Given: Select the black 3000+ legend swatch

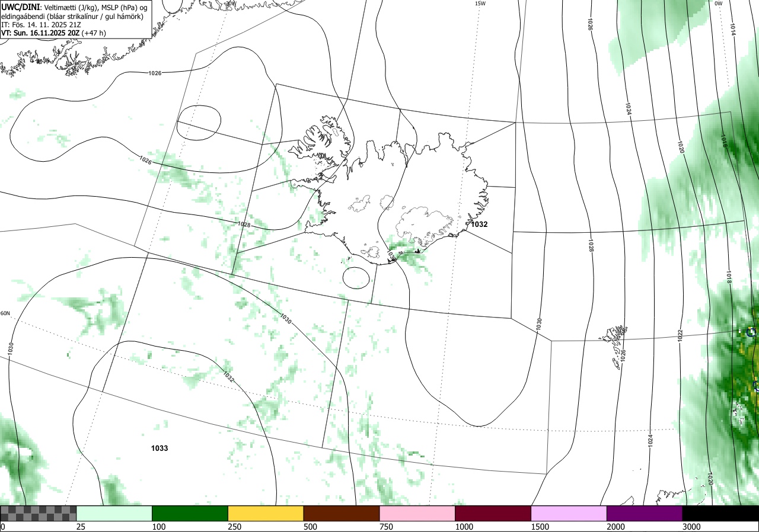Looking at the screenshot, I should (721, 513).
